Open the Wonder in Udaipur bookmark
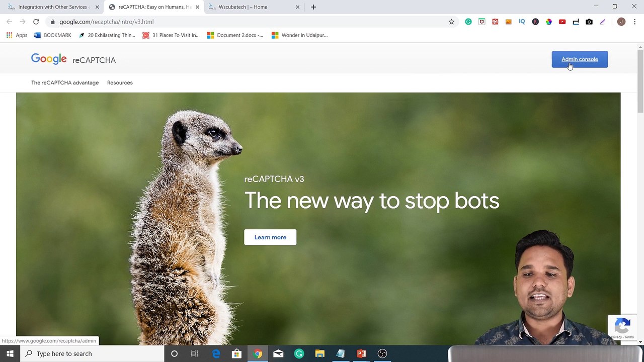Viewport: 644px width, 362px height. pos(299,35)
